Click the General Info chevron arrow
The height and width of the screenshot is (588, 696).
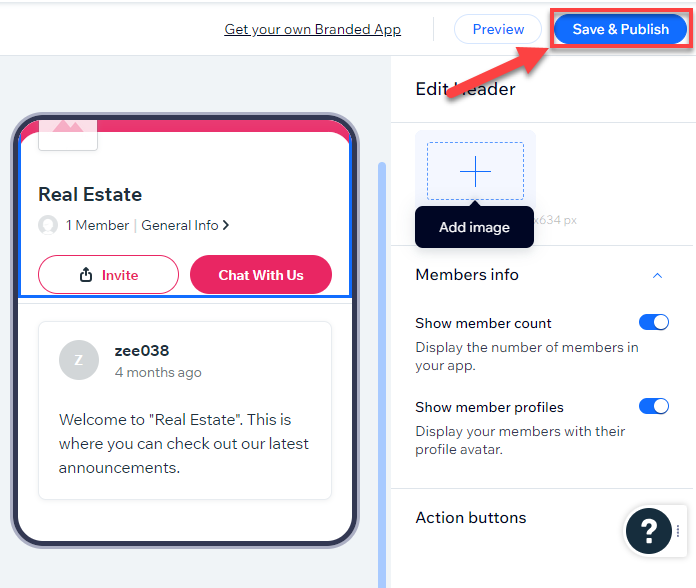click(226, 225)
